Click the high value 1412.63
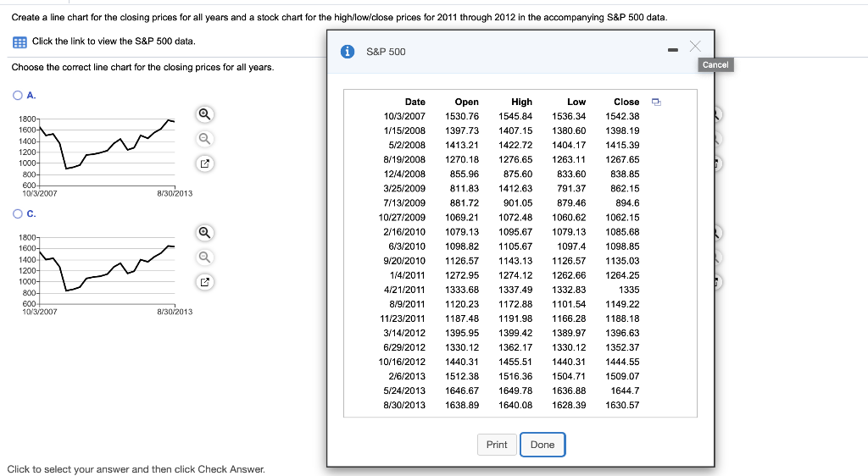 pos(515,189)
